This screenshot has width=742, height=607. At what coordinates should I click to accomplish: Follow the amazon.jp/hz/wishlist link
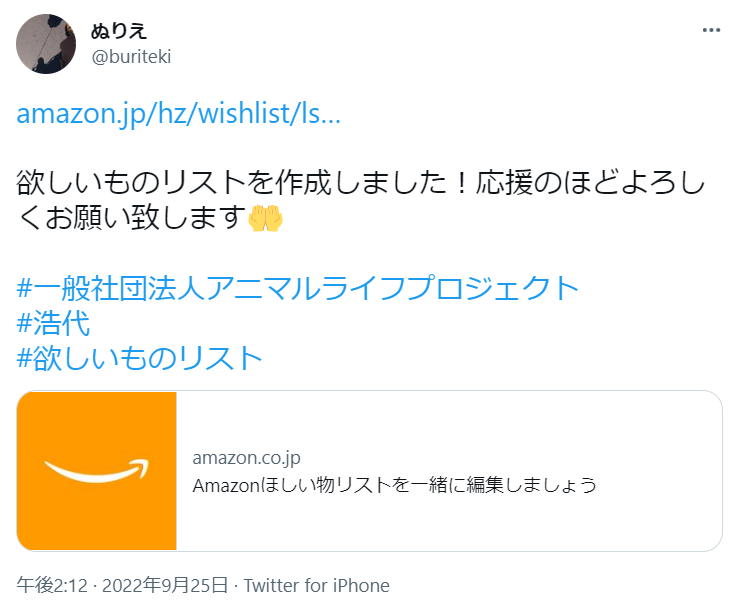pyautogui.click(x=178, y=114)
